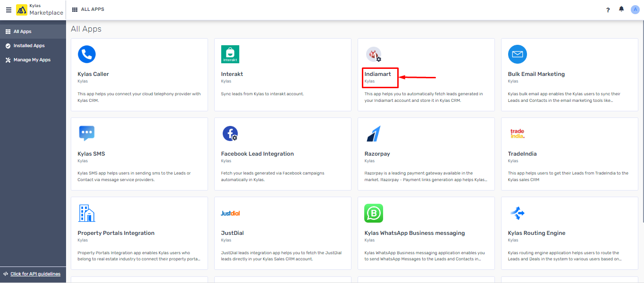
Task: Open Installed Apps in the sidebar
Action: tap(33, 46)
